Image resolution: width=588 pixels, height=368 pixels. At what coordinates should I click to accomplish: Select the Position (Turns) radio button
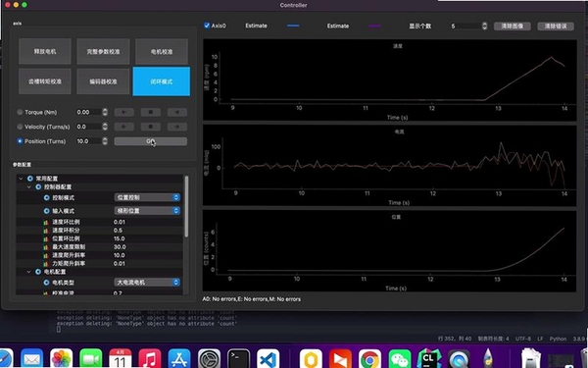tap(20, 141)
